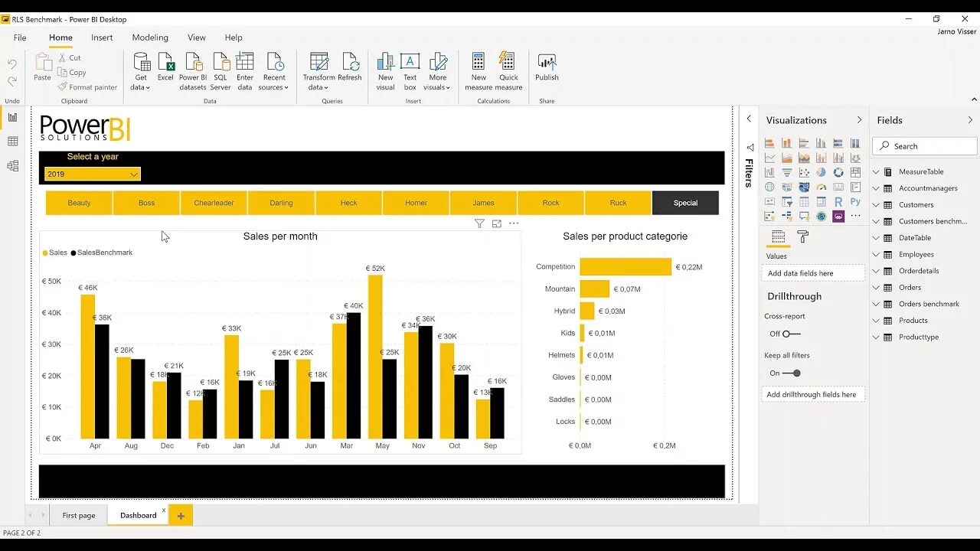Collapse the Fields pane
Screen dimensions: 980x551
pos(970,120)
